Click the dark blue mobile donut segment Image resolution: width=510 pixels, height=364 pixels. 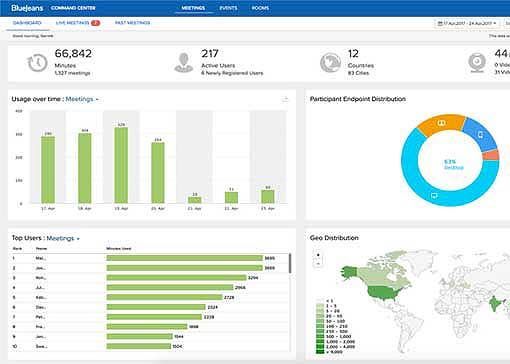pos(480,135)
